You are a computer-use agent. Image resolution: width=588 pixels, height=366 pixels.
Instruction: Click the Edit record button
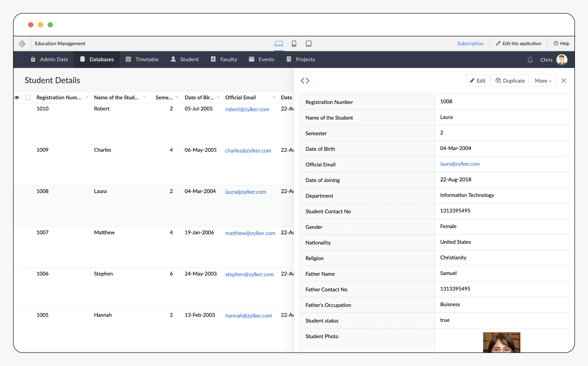click(478, 81)
